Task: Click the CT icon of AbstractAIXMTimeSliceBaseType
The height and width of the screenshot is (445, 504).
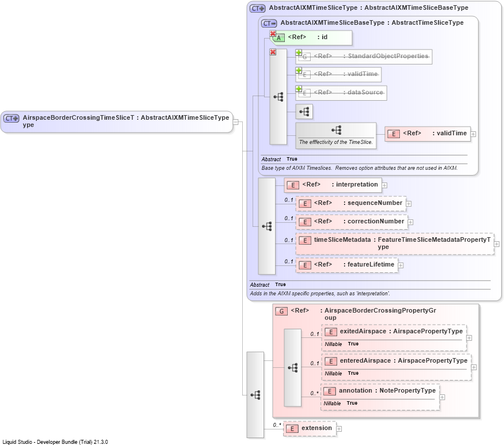Action: click(x=269, y=24)
